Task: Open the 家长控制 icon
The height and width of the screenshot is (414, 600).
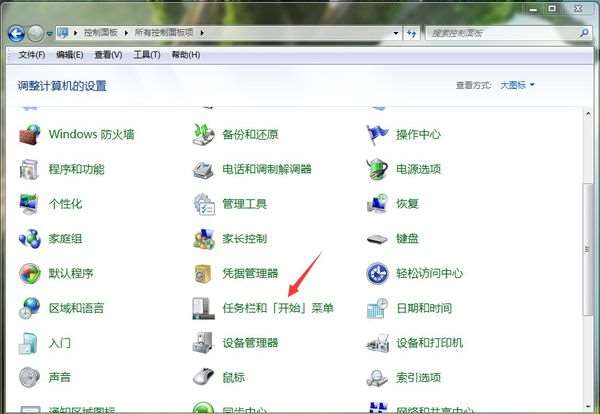Action: (204, 239)
